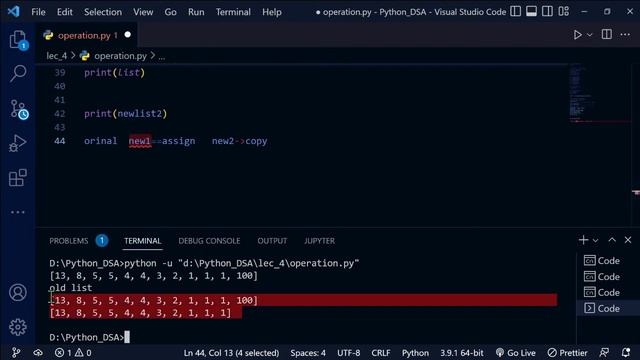Toggle primary side bar layout icon
The image size is (640, 360).
point(516,11)
